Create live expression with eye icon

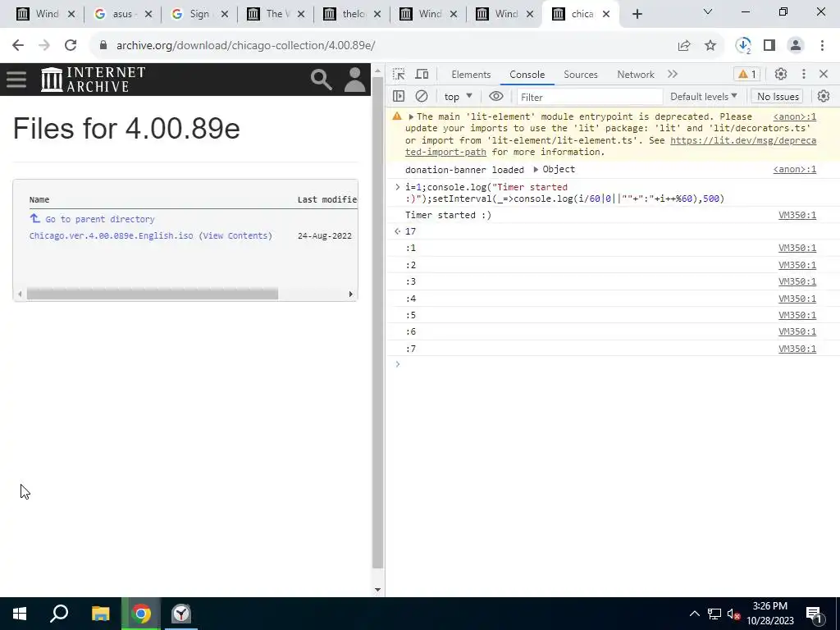(x=496, y=97)
